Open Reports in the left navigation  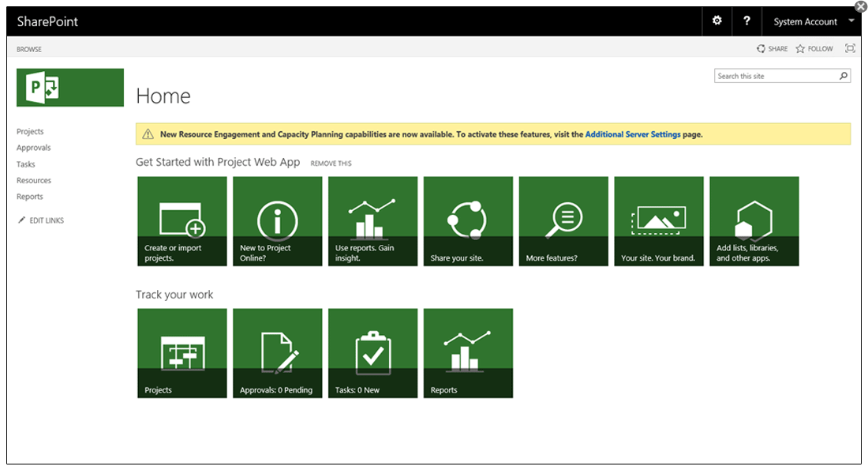[x=29, y=196]
